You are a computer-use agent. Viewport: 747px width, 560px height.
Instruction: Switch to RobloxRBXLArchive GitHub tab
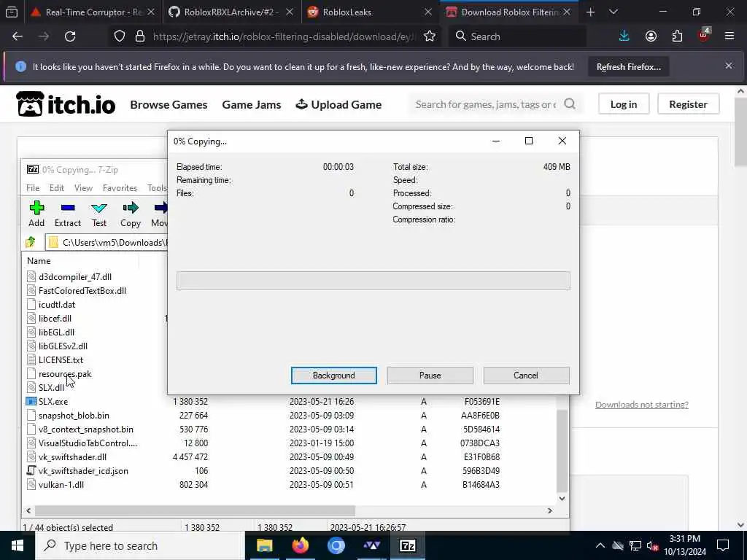(231, 12)
